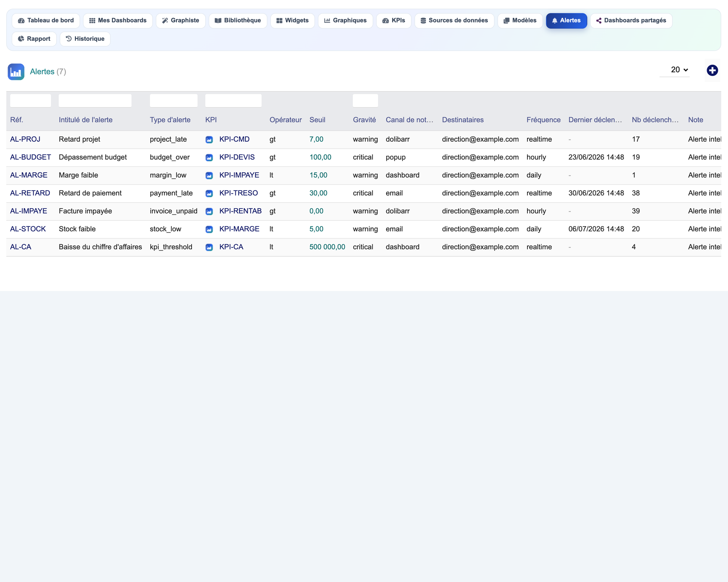
Task: Click the icon beside KPI-CMD
Action: coord(209,140)
